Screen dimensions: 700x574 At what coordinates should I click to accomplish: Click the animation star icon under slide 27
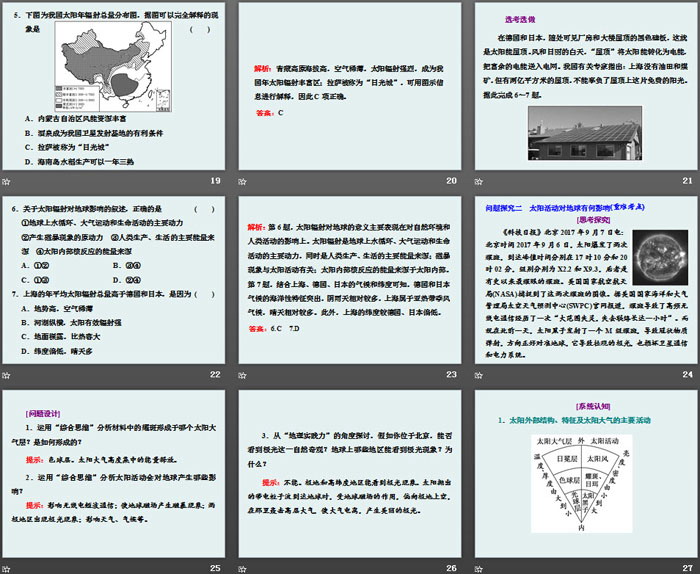tap(479, 569)
